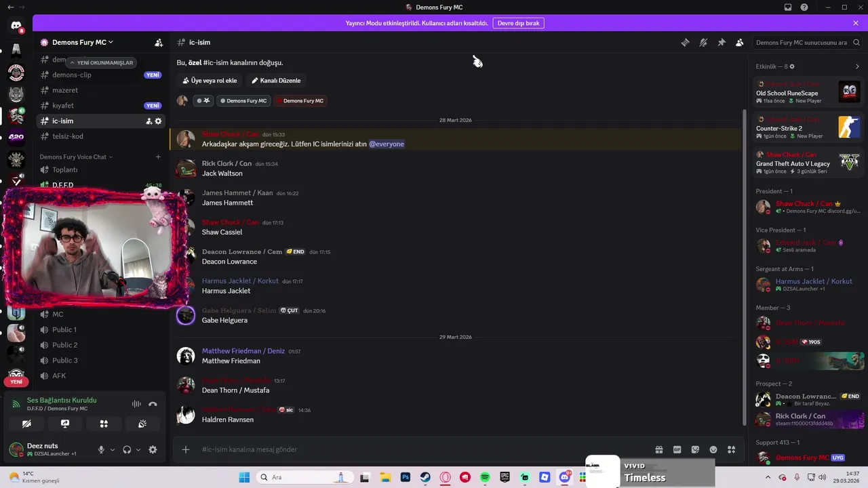
Task: Open Photoshop from Windows taskbar
Action: (x=406, y=477)
